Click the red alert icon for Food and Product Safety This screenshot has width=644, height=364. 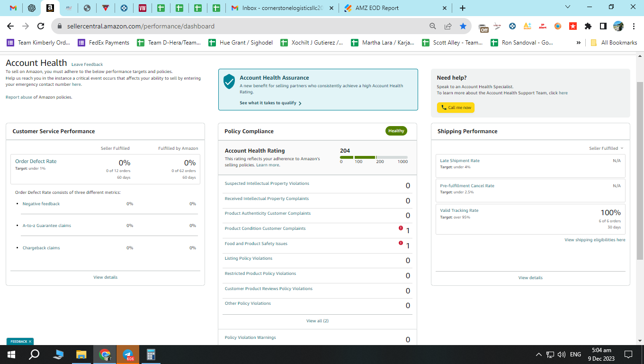pos(401,243)
